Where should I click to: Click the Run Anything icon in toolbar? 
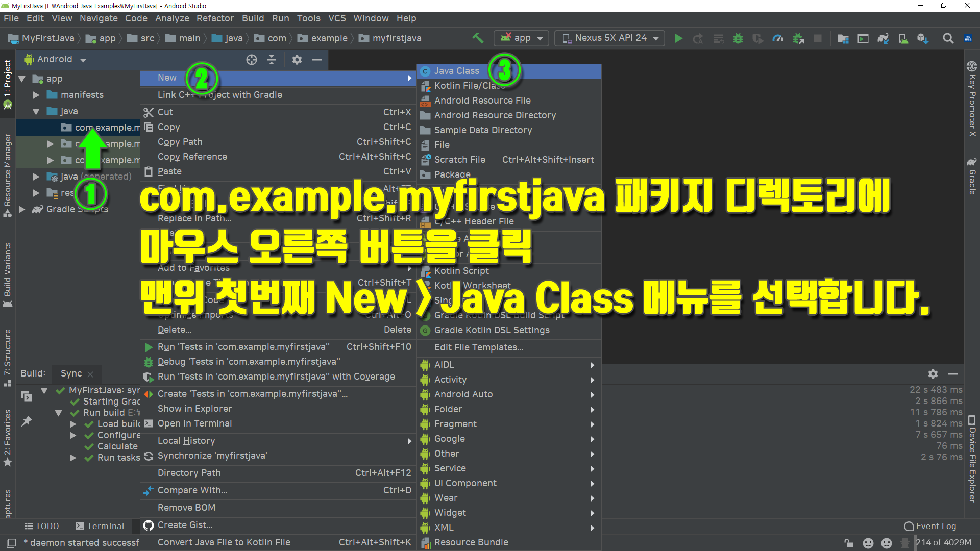pos(863,38)
